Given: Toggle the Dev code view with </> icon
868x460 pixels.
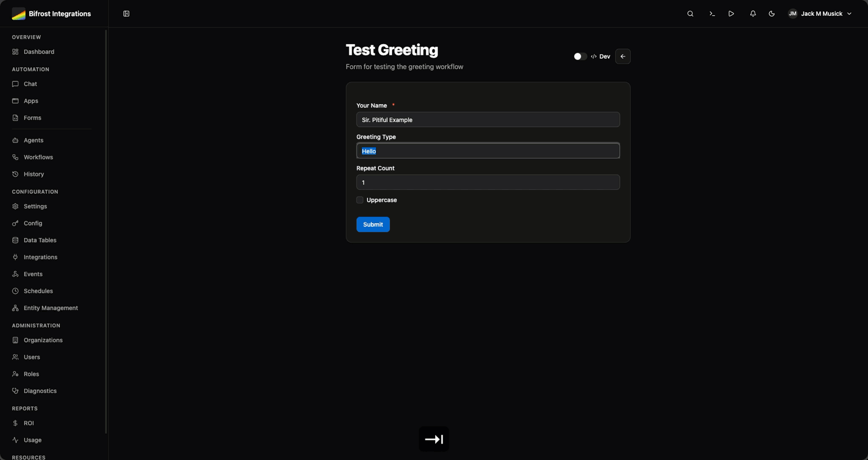Looking at the screenshot, I should [x=593, y=56].
